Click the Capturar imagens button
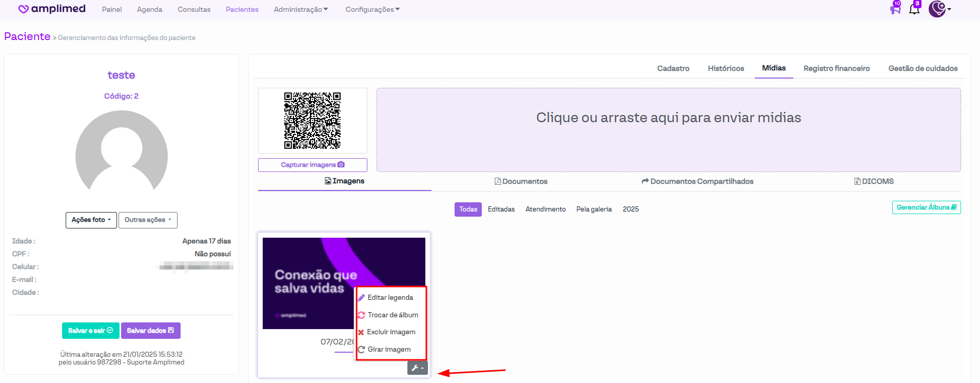The height and width of the screenshot is (383, 980). (x=312, y=165)
